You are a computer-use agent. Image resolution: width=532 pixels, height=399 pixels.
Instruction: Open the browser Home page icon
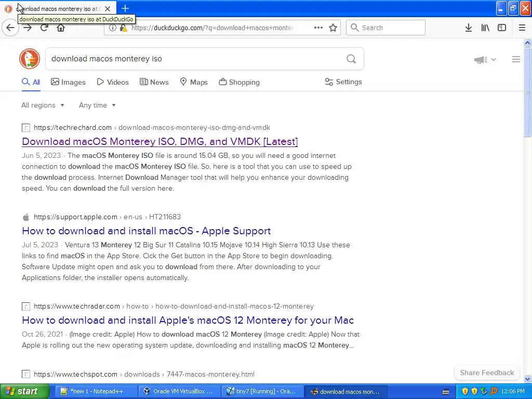coord(61,28)
